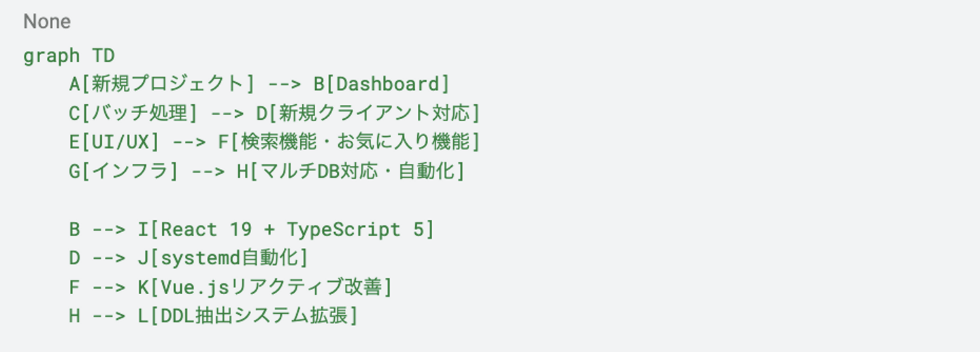The width and height of the screenshot is (980, 352).
Task: Click the K[Vue.jsリアクティブ改善] node text
Action: [265, 287]
